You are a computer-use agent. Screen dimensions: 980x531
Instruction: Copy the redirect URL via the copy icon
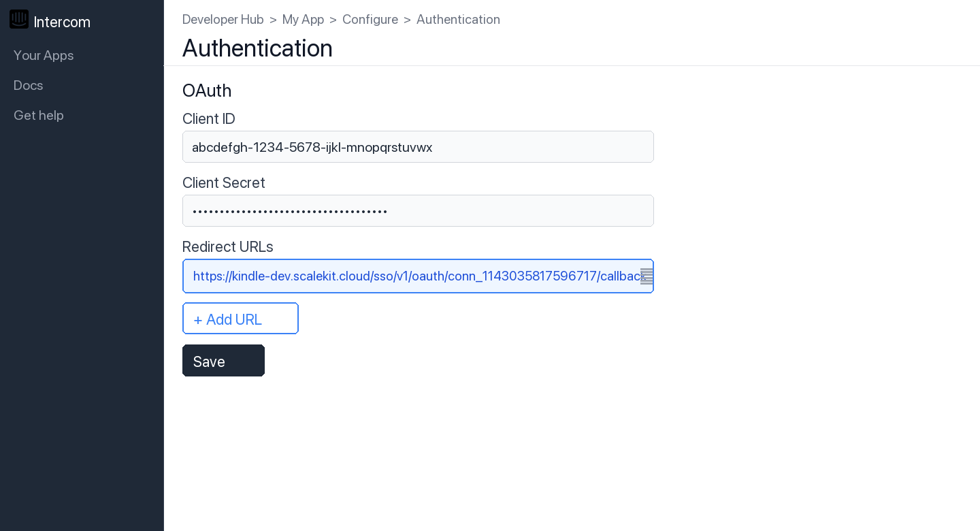click(646, 276)
